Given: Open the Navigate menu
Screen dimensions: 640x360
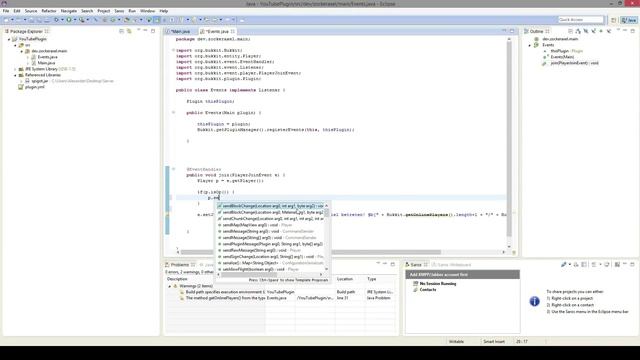Looking at the screenshot, I should (69, 11).
